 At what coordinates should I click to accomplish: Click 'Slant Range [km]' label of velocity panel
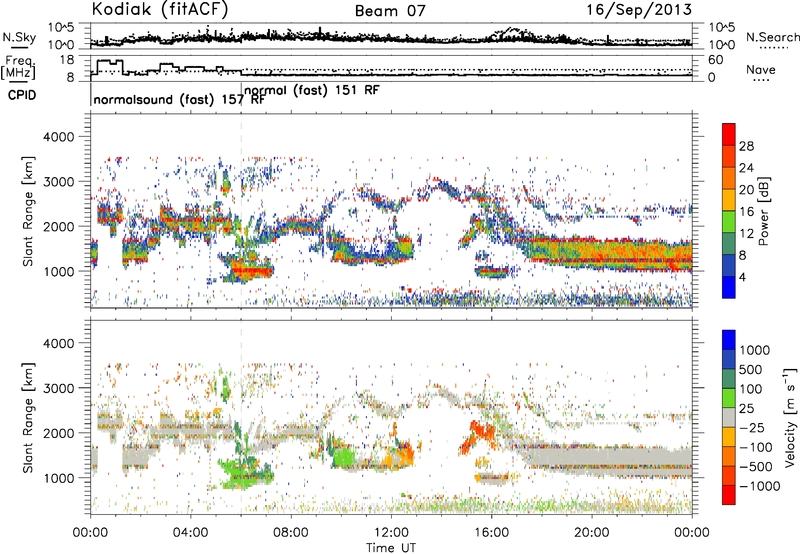coord(28,417)
